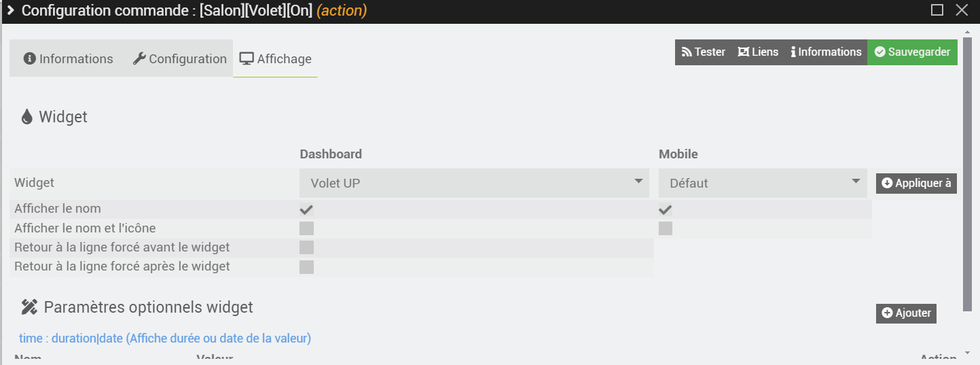
Task: Switch to the Configuration tab
Action: pos(179,58)
